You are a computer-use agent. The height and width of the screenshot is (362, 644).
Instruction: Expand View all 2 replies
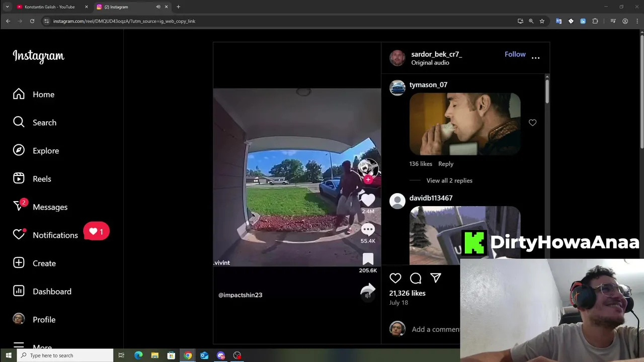coord(449,180)
